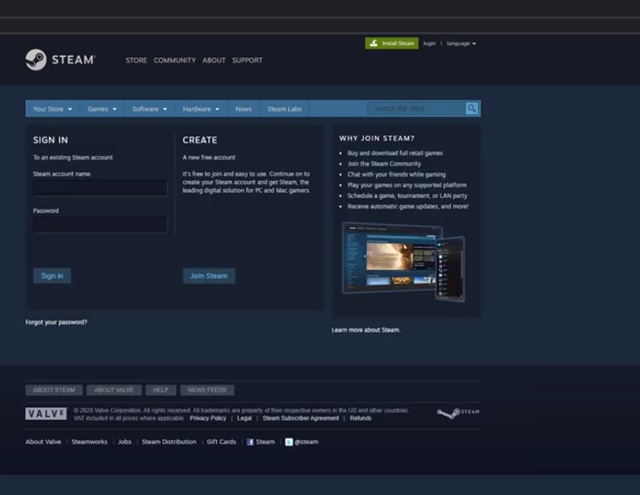640x495 pixels.
Task: Click the ABOUT STEAM footer button
Action: (54, 390)
